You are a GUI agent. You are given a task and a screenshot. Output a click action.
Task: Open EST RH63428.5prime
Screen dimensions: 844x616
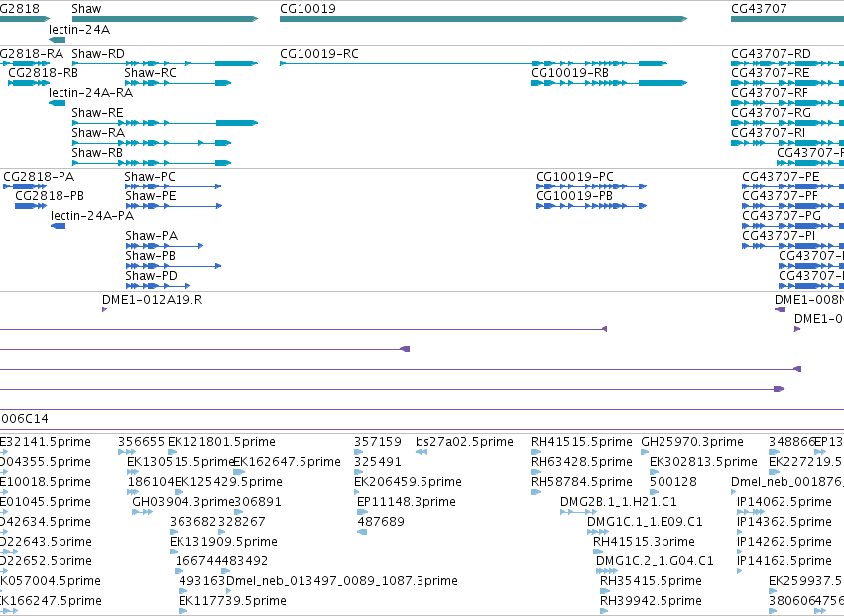(581, 462)
